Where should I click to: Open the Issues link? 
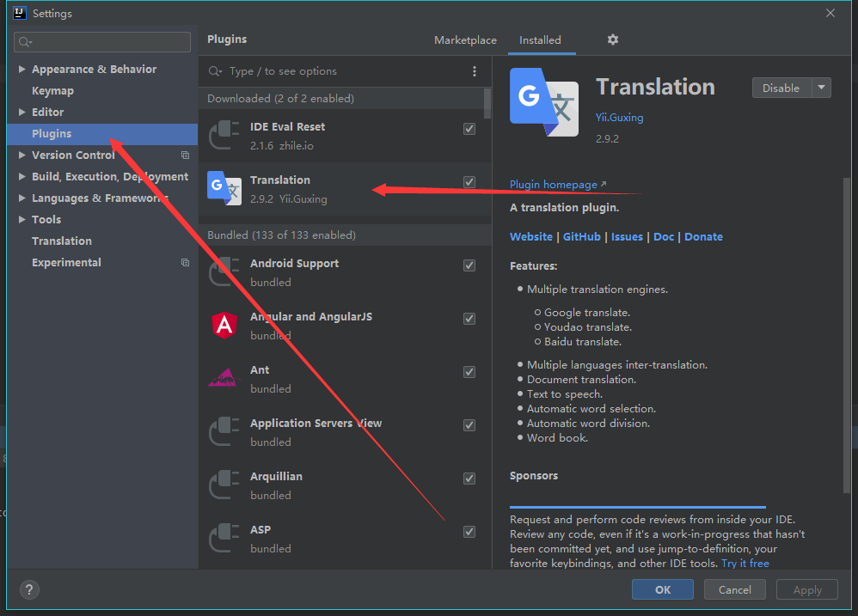point(627,236)
